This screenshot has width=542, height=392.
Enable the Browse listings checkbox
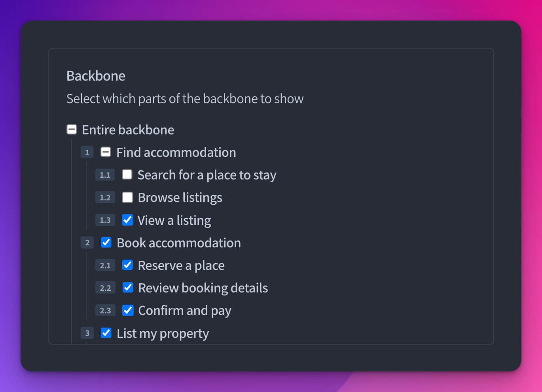(x=127, y=197)
